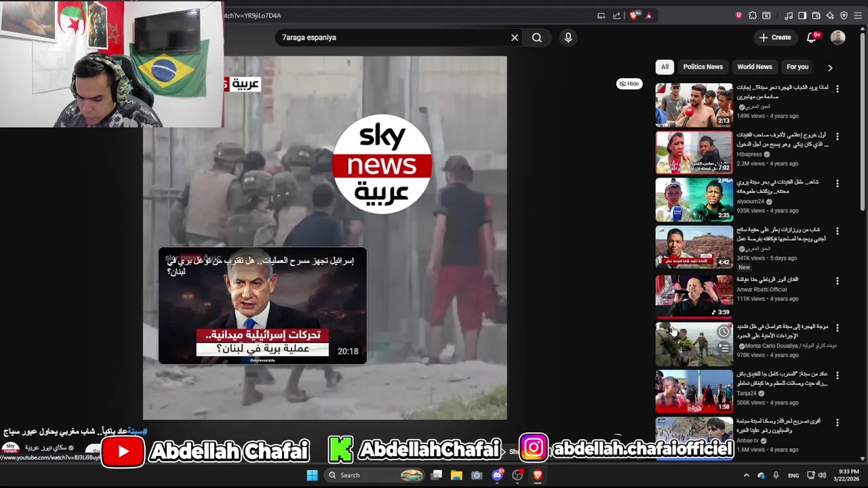Open Brave Rewards triangle icon

(648, 16)
